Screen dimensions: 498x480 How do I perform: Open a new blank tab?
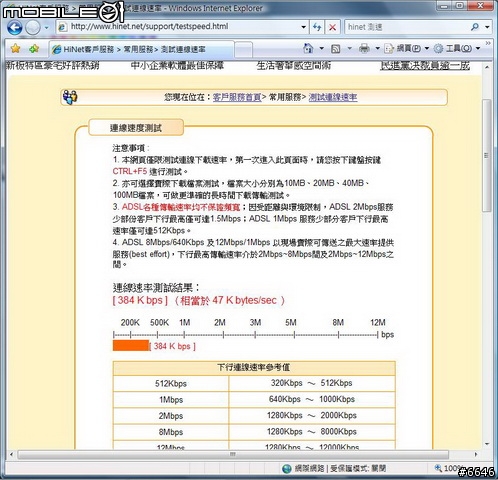(x=243, y=50)
